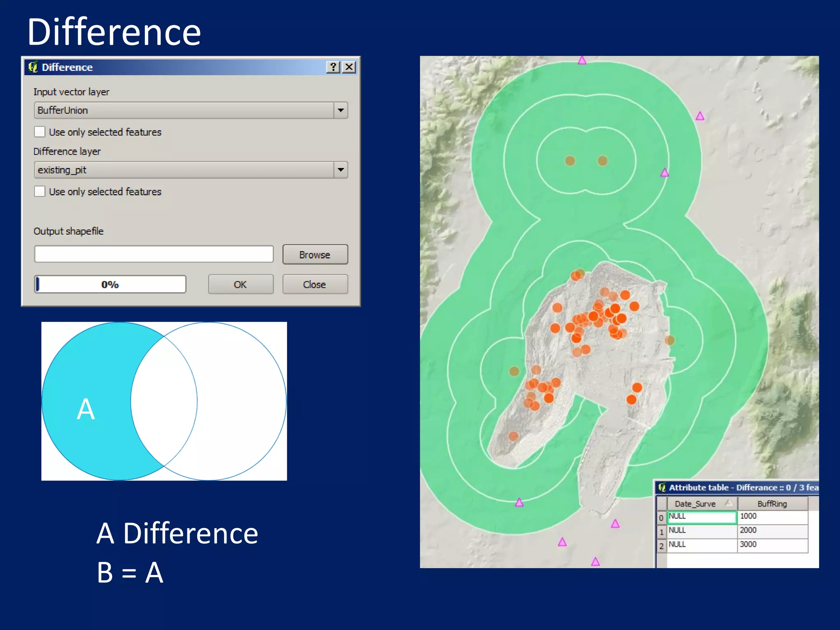Click OK to run Difference
Screen dimensions: 840x630
pyautogui.click(x=241, y=284)
